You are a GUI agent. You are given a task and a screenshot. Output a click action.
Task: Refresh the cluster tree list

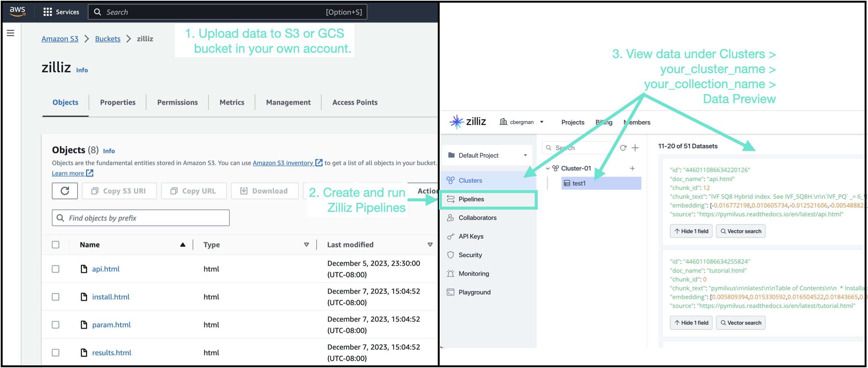tap(623, 148)
